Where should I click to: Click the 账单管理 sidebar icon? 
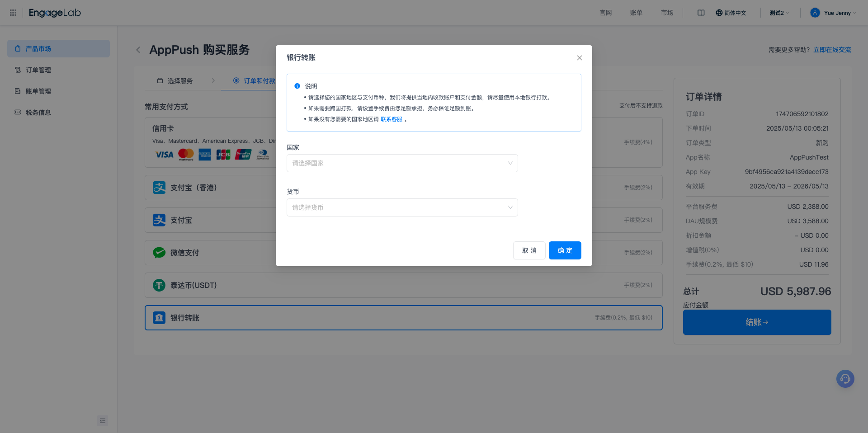coord(18,91)
